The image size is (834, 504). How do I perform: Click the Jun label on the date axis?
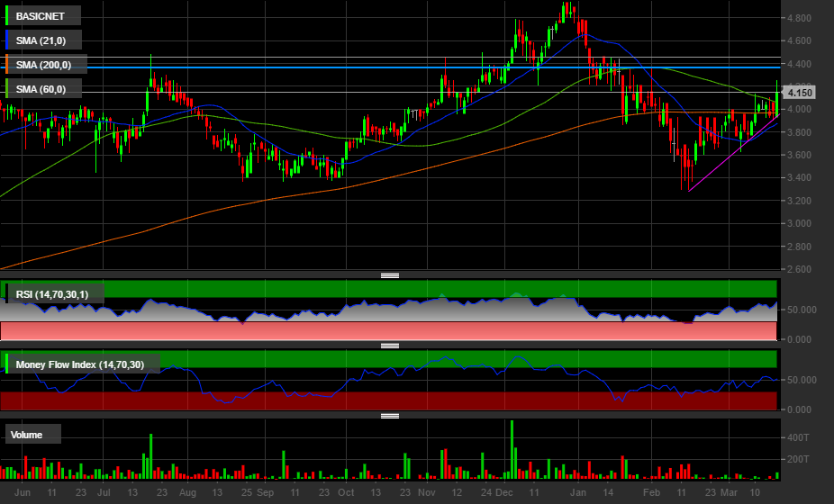click(x=23, y=492)
